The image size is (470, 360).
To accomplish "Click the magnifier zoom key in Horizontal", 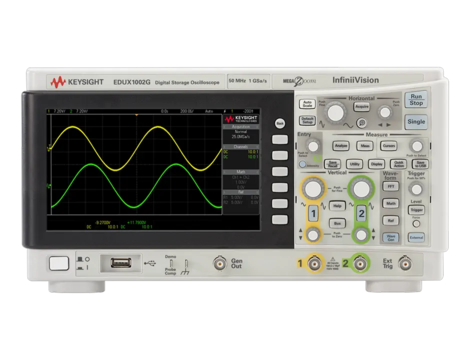I will (361, 123).
